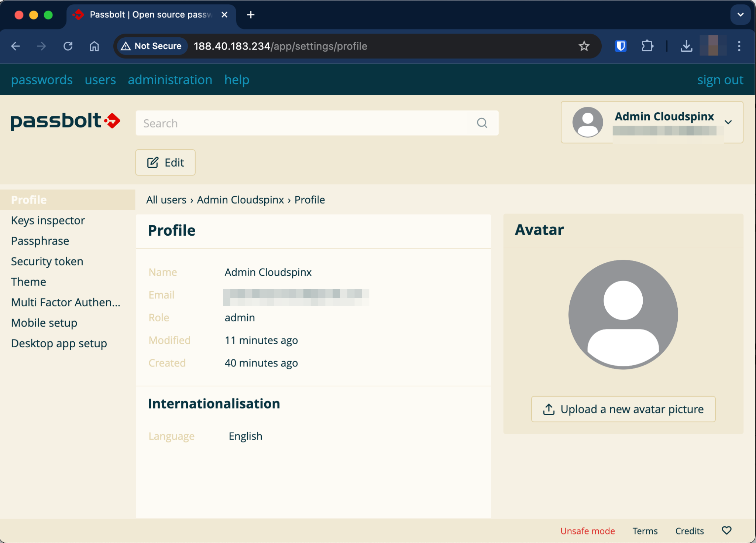756x543 pixels.
Task: Click the downloads icon in the browser toolbar
Action: (x=686, y=46)
